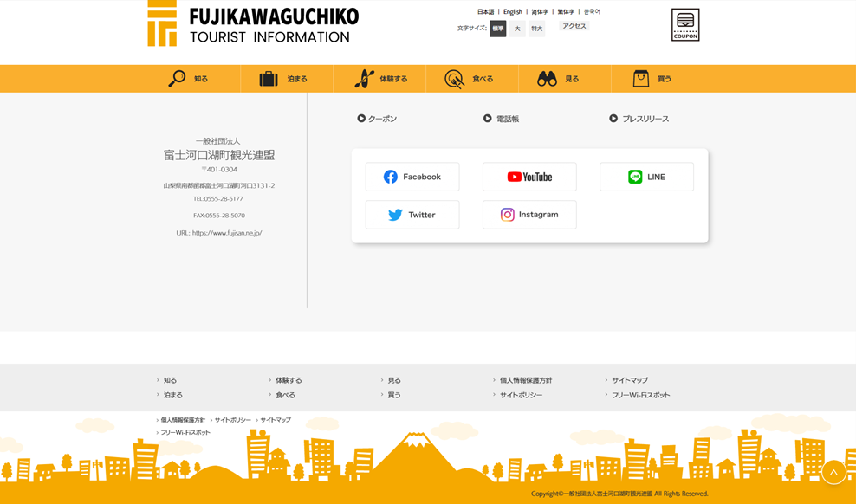Set text size to 大
856x504 pixels.
pos(517,29)
